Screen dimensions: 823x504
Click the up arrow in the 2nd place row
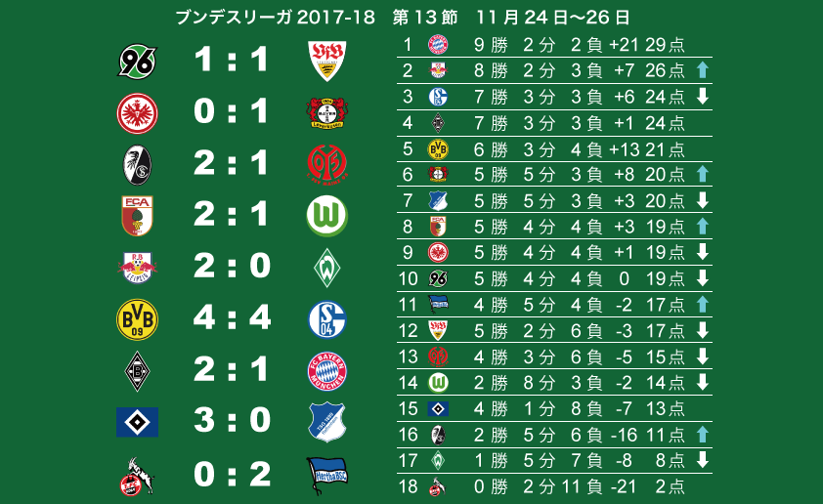point(703,69)
